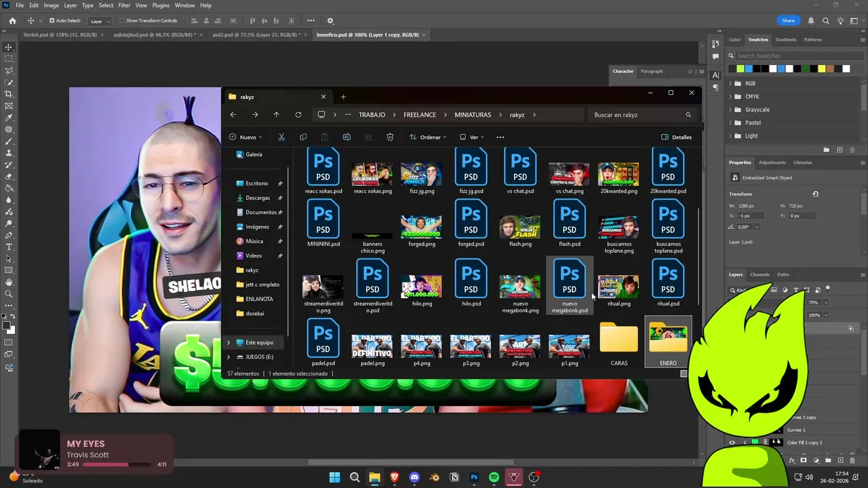Click the Delete trash icon in File Explorer

click(390, 137)
